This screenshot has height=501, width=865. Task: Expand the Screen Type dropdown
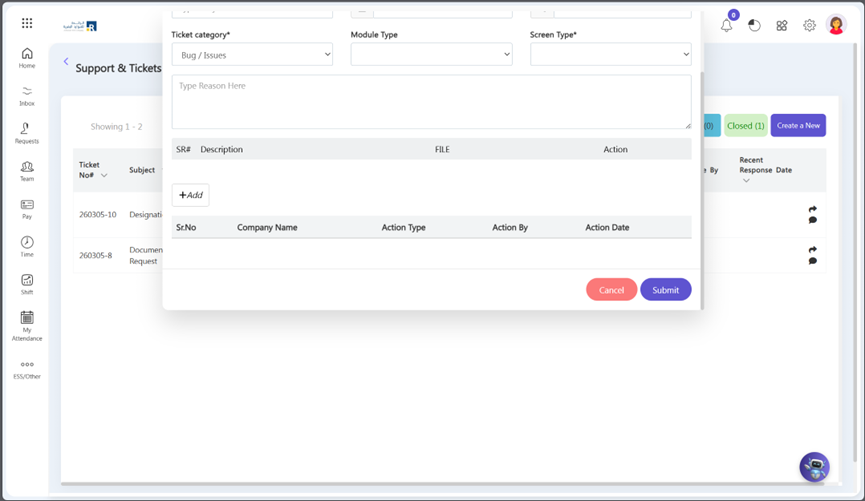(610, 55)
